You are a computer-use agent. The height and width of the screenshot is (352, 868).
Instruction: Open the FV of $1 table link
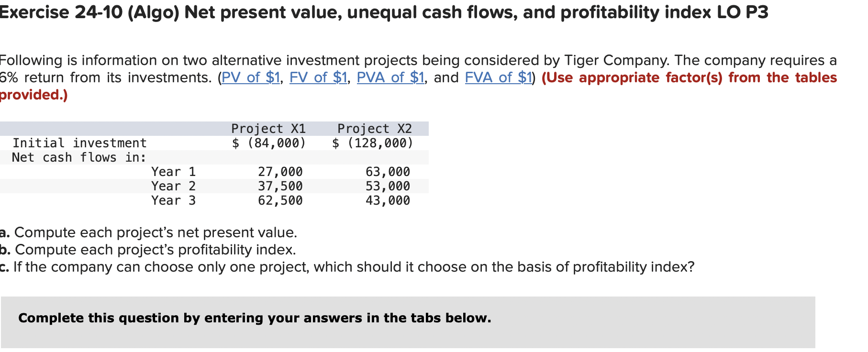click(318, 77)
